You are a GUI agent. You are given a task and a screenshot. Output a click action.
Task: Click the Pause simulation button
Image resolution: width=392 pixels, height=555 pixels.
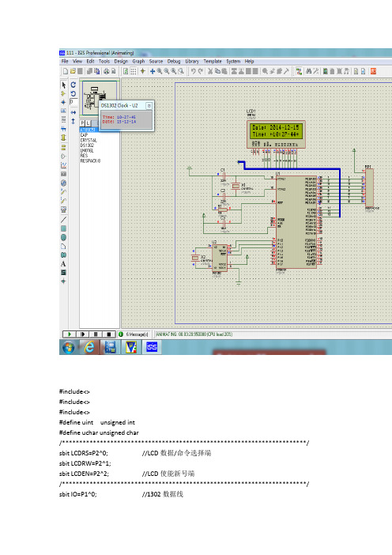[x=96, y=334]
